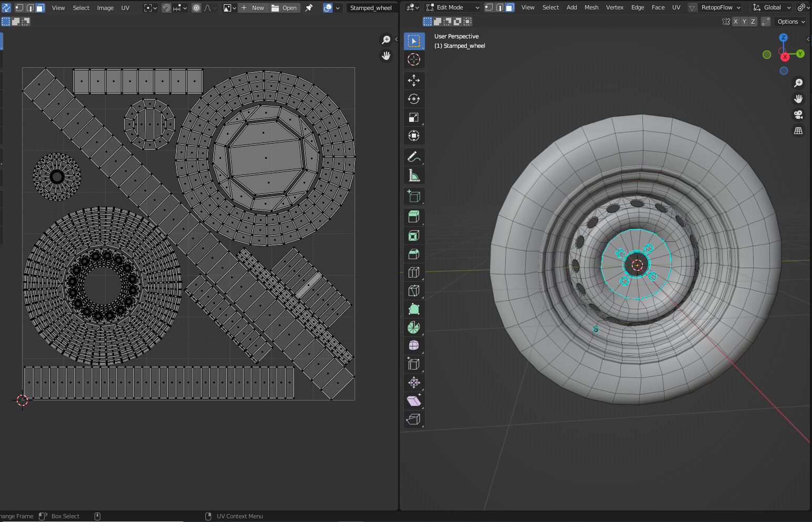The width and height of the screenshot is (812, 522).
Task: Click the zoom icon in the UV editor
Action: pos(386,39)
